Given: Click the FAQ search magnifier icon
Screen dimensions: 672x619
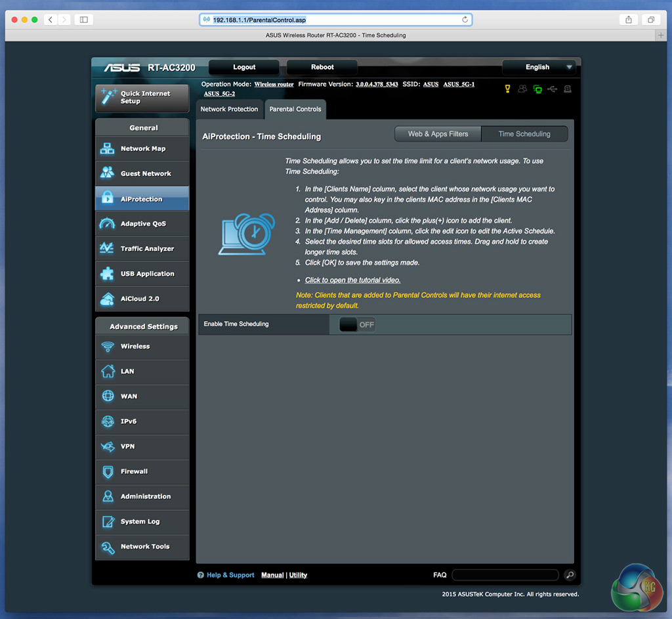Looking at the screenshot, I should pos(570,575).
